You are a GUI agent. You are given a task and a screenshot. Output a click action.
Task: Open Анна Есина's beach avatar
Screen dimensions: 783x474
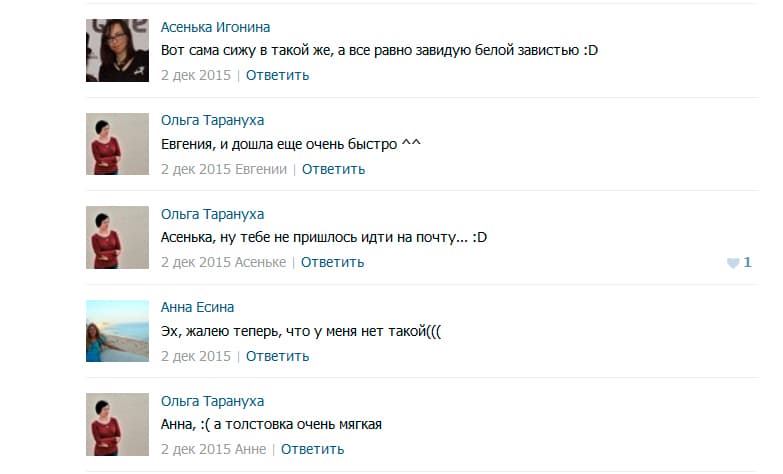(x=117, y=331)
